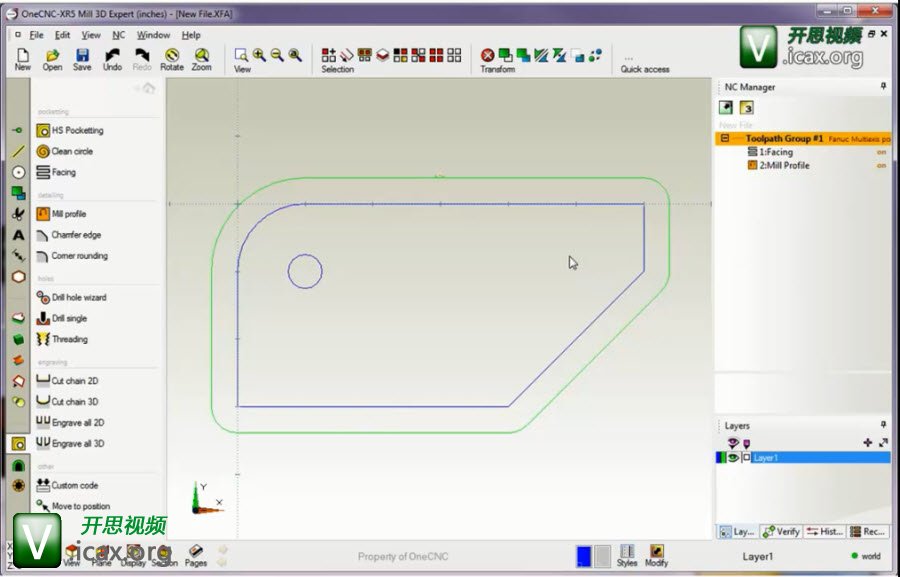The height and width of the screenshot is (577, 900).
Task: Click the Styles button in status bar
Action: 627,555
